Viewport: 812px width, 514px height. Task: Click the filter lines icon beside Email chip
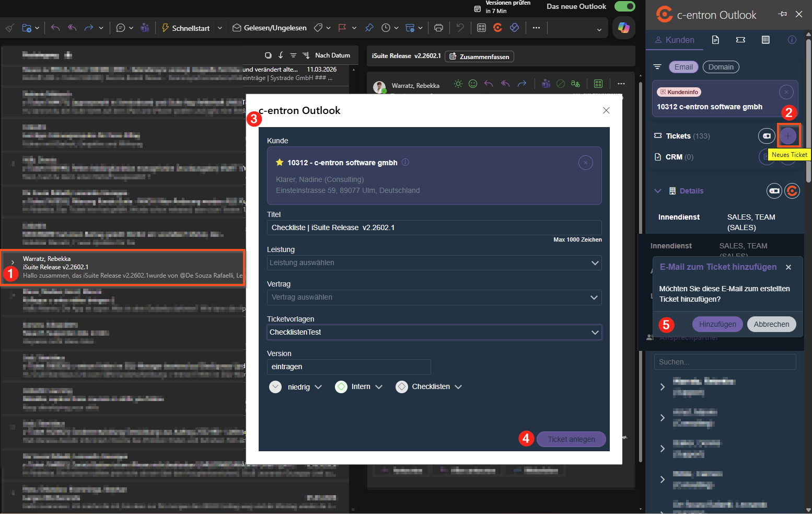(657, 67)
